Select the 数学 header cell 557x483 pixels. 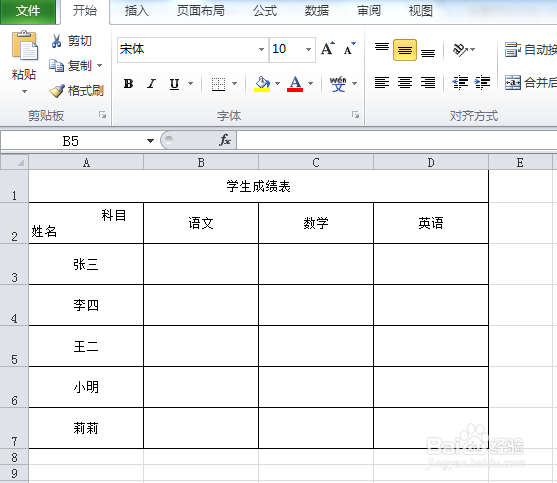(x=316, y=223)
